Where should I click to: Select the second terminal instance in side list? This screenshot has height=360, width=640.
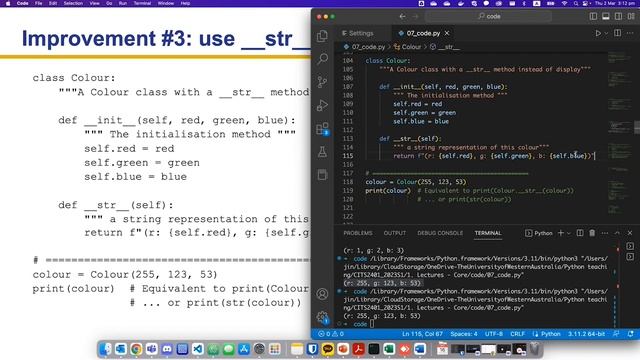pos(630,257)
